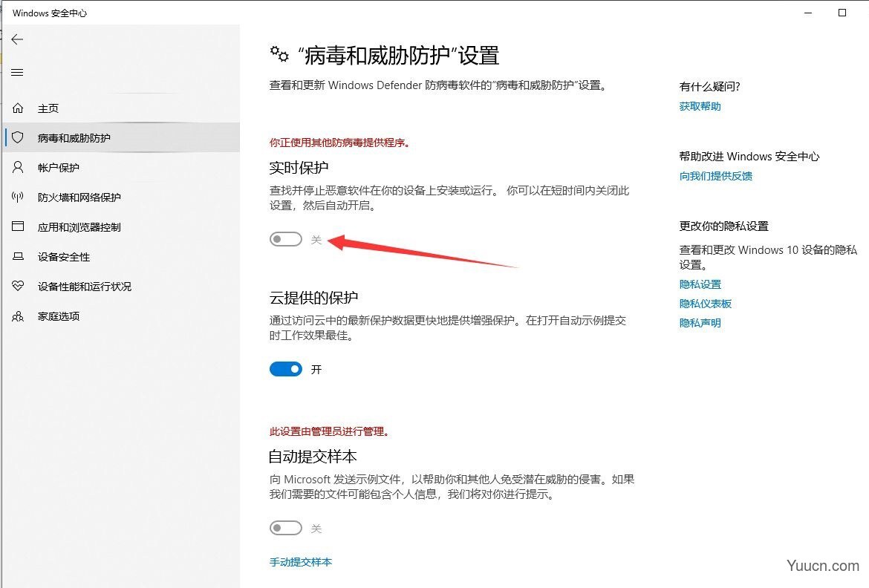The width and height of the screenshot is (869, 588).
Task: Click the back arrow icon
Action: 17,39
